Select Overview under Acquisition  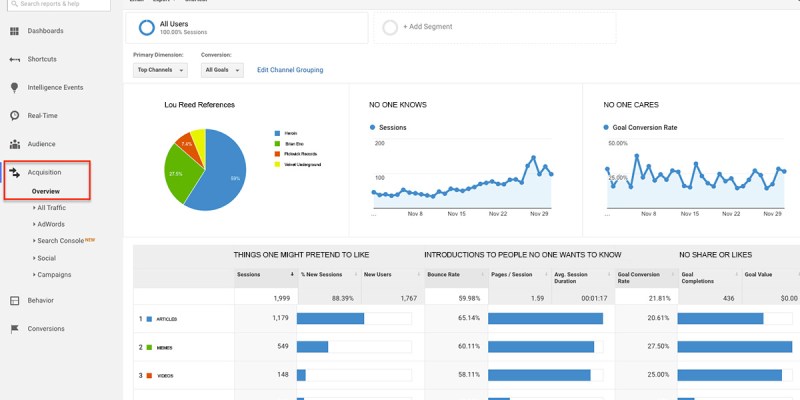coord(46,190)
